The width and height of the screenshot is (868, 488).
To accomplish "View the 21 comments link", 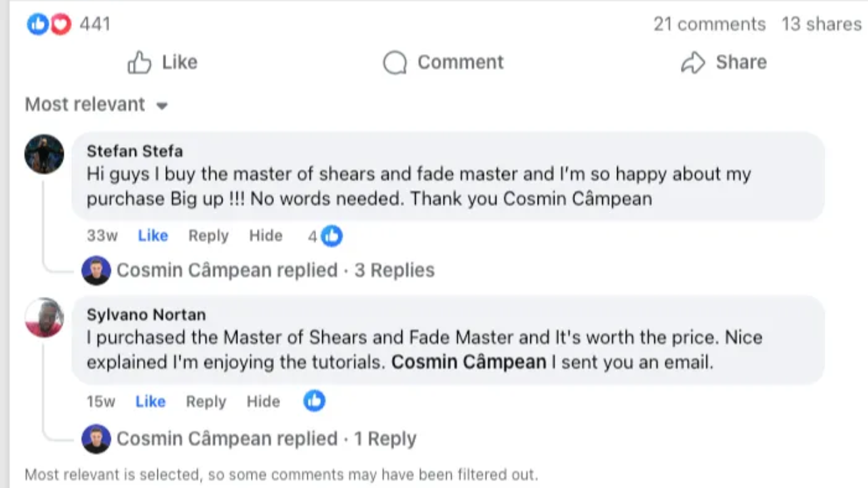I will coord(709,24).
